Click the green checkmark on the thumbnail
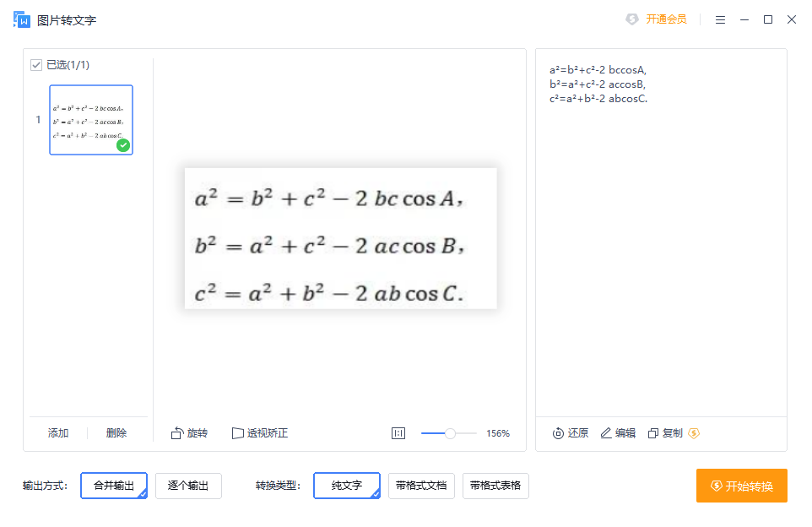The height and width of the screenshot is (527, 812). [x=123, y=145]
